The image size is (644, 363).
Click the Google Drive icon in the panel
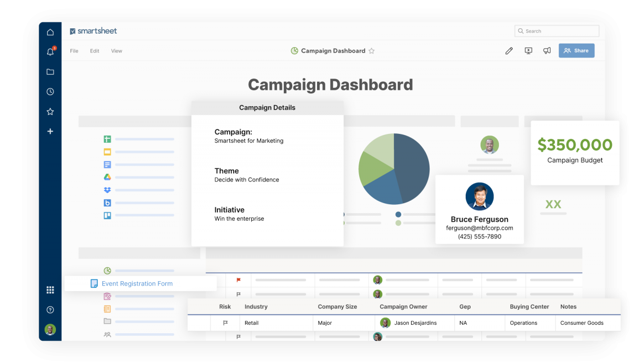tap(107, 177)
